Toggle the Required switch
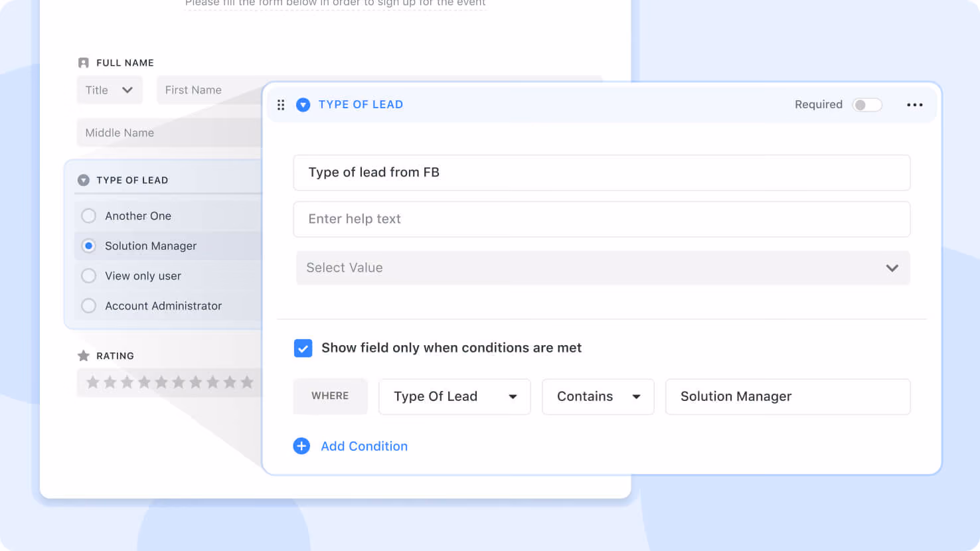The image size is (980, 551). coord(867,105)
